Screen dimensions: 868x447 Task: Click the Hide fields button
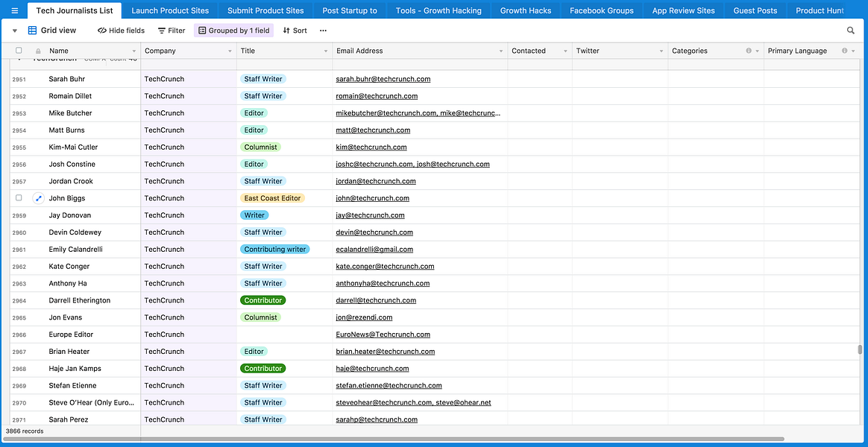pos(121,31)
